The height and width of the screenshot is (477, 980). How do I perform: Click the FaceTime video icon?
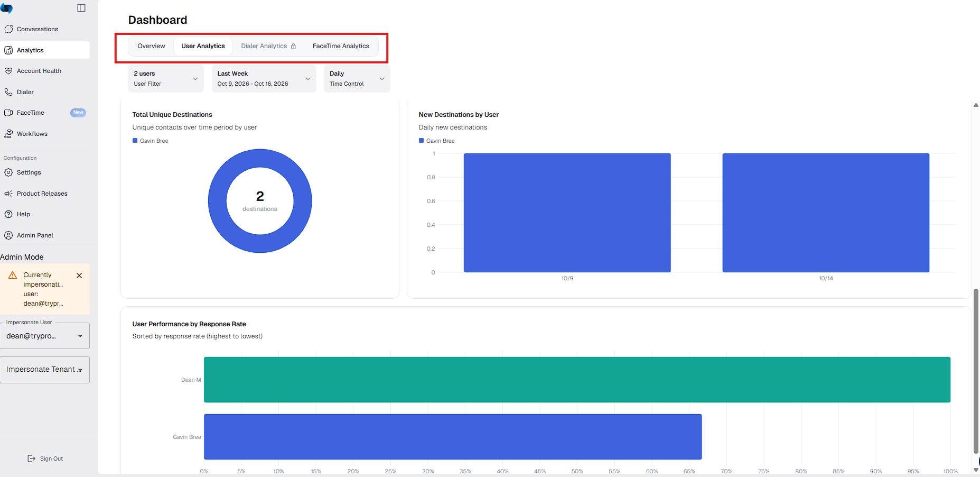click(x=8, y=113)
